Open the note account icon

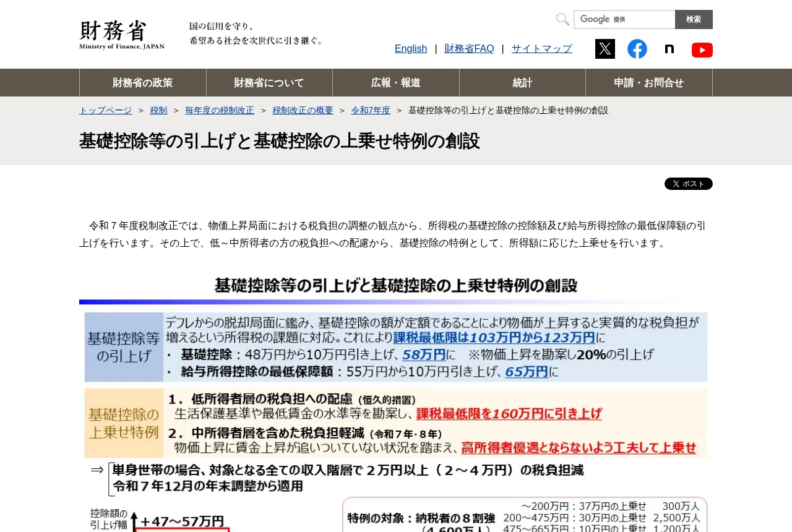point(669,49)
